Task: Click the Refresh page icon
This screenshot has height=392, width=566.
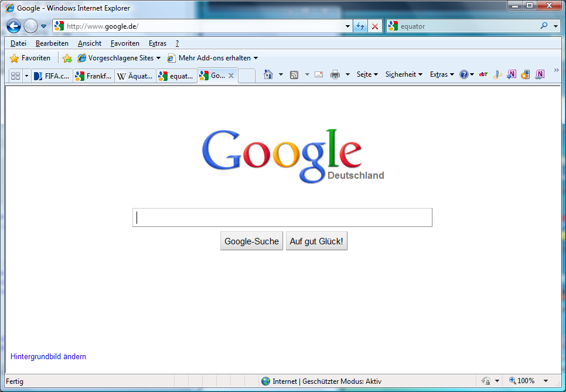Action: [x=360, y=26]
